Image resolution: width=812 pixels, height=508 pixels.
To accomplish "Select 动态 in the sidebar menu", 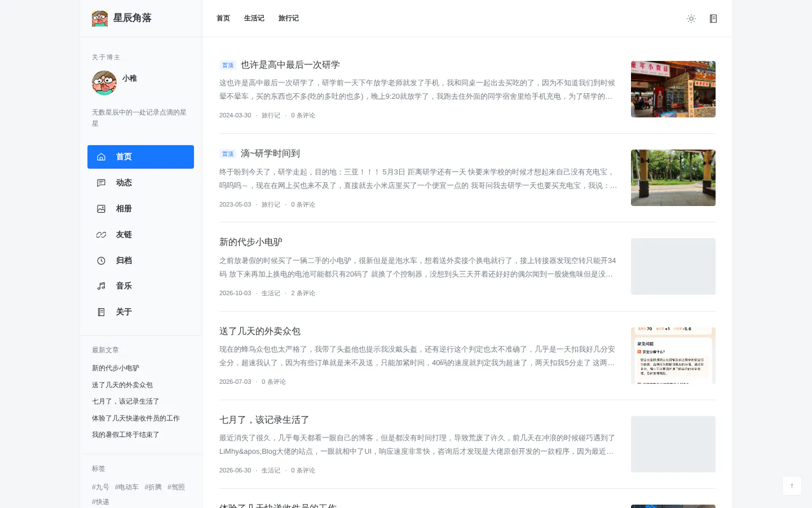I will (140, 183).
